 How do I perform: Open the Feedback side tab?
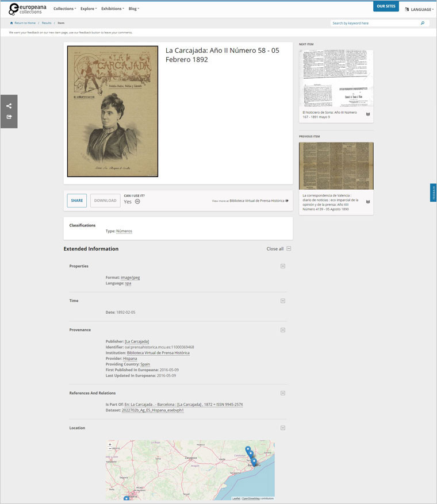click(x=433, y=193)
